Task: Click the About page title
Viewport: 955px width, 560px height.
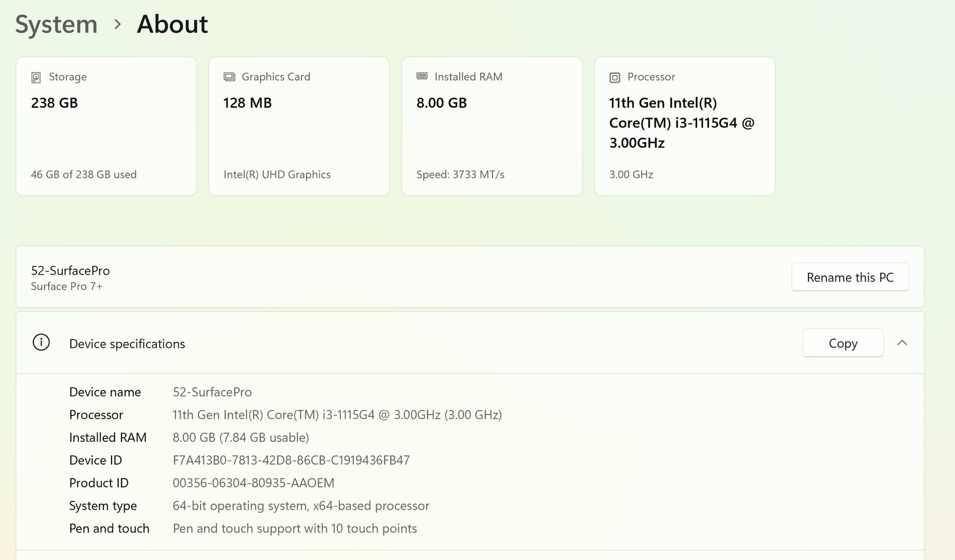Action: [172, 24]
